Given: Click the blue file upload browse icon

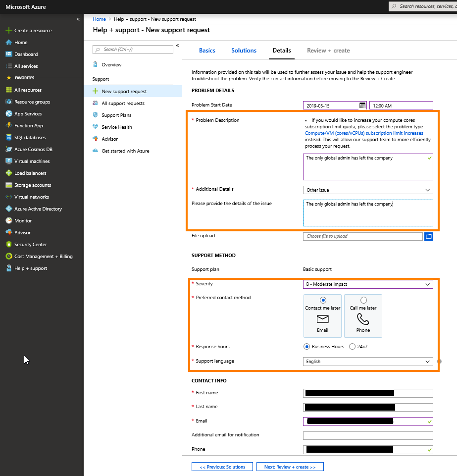Looking at the screenshot, I should (x=428, y=236).
